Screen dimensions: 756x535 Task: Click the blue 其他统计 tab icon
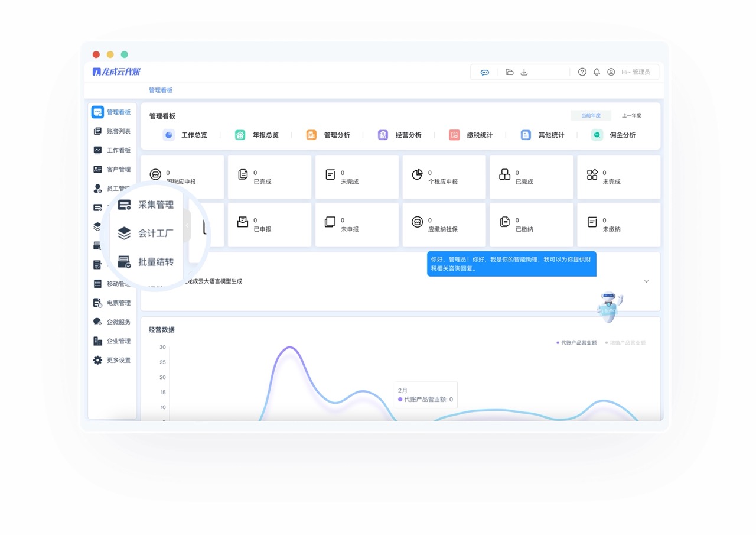526,135
